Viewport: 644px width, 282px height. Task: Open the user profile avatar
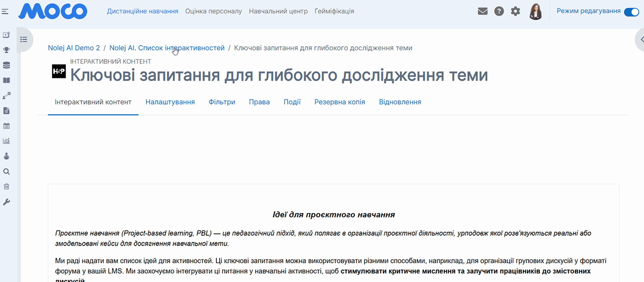(x=536, y=12)
